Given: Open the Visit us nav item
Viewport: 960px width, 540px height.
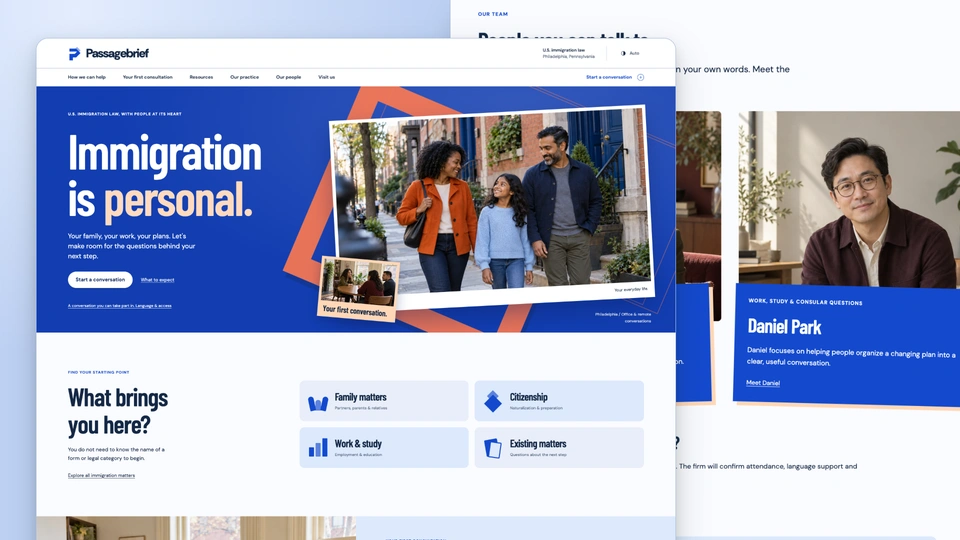Looking at the screenshot, I should pos(326,77).
